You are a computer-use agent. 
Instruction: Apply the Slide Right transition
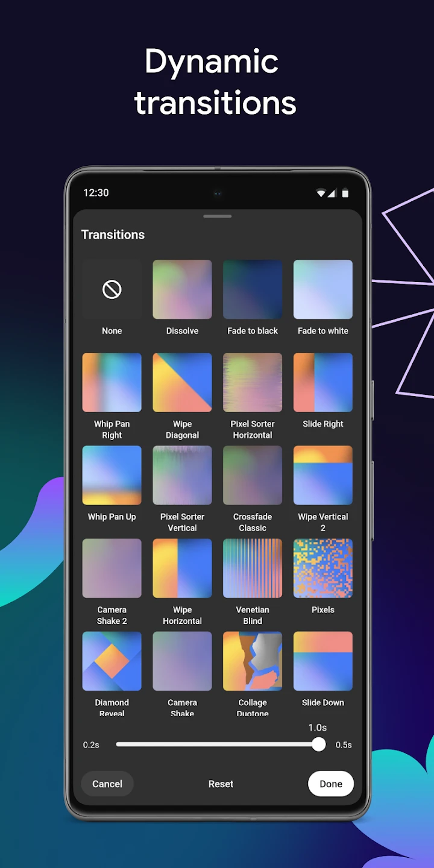(323, 383)
